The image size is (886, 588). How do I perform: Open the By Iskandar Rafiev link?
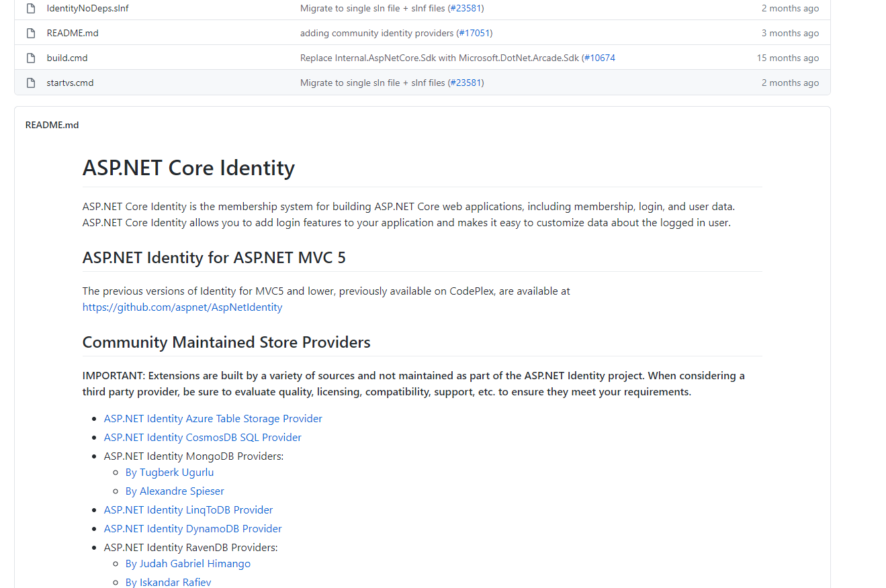(x=168, y=582)
